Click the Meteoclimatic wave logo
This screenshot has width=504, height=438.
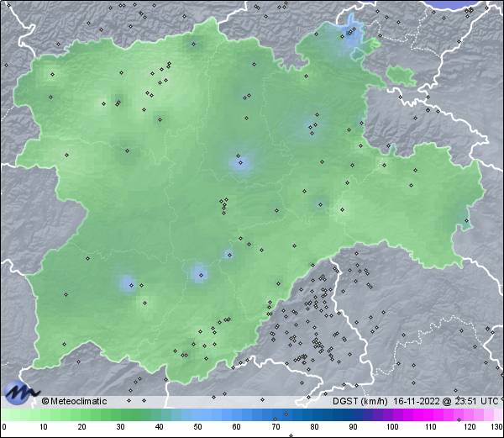click(x=21, y=393)
